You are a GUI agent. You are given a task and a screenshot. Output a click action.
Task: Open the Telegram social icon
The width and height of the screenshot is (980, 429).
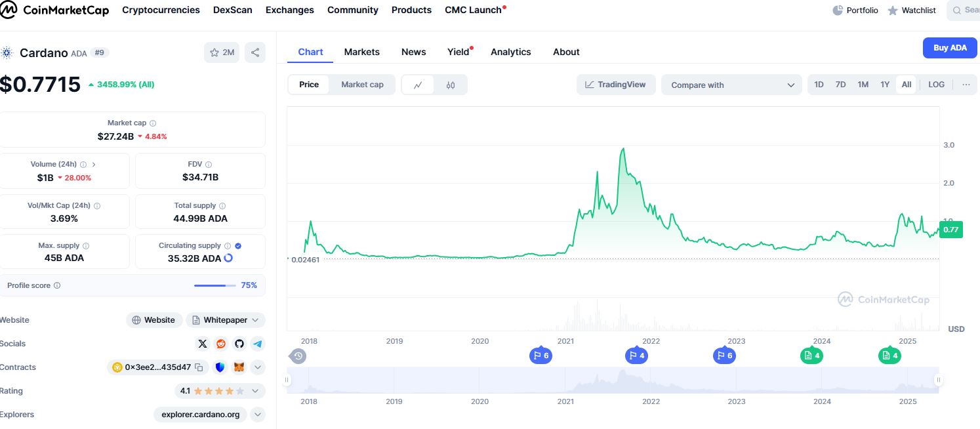coord(258,344)
